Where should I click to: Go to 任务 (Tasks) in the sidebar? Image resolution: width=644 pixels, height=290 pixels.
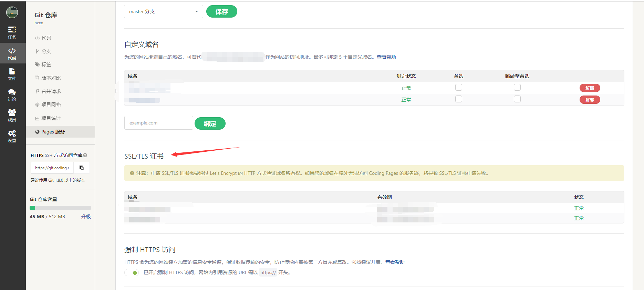click(12, 32)
